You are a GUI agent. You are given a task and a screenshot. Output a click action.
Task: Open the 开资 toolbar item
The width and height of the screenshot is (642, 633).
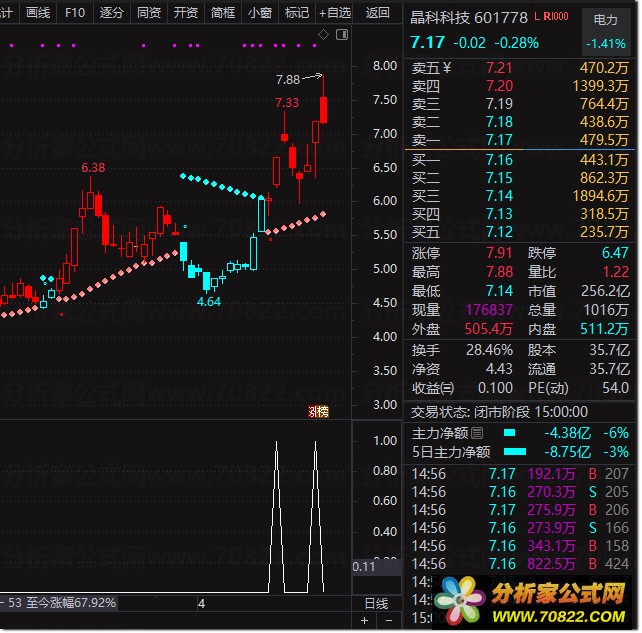click(185, 13)
